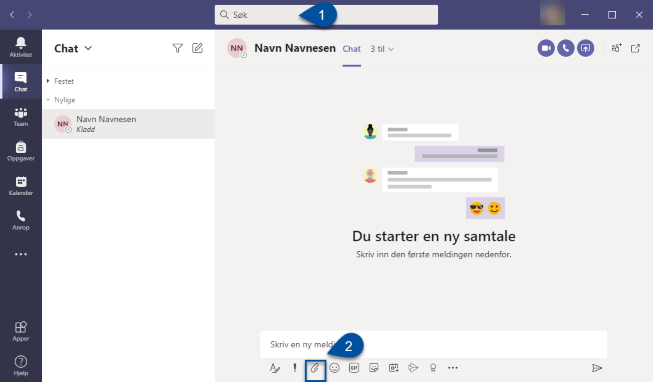Image resolution: width=653 pixels, height=382 pixels.
Task: Open the text formatting options
Action: [x=275, y=368]
